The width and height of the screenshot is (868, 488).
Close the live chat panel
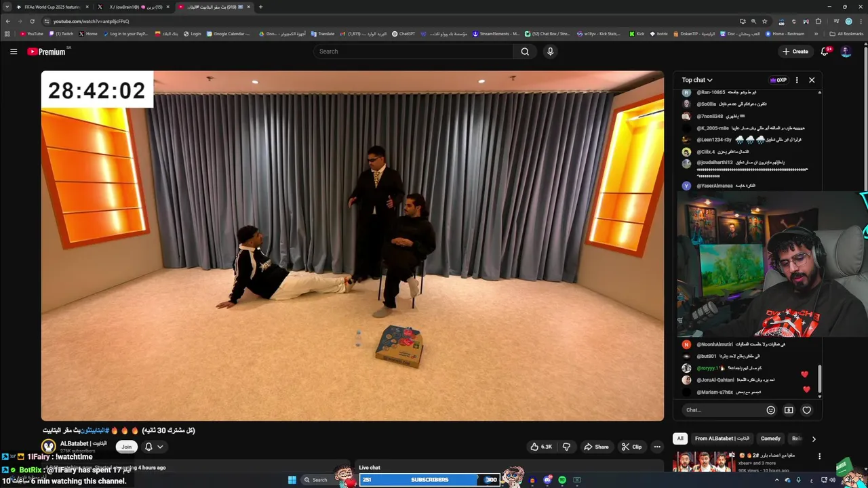pyautogui.click(x=812, y=80)
